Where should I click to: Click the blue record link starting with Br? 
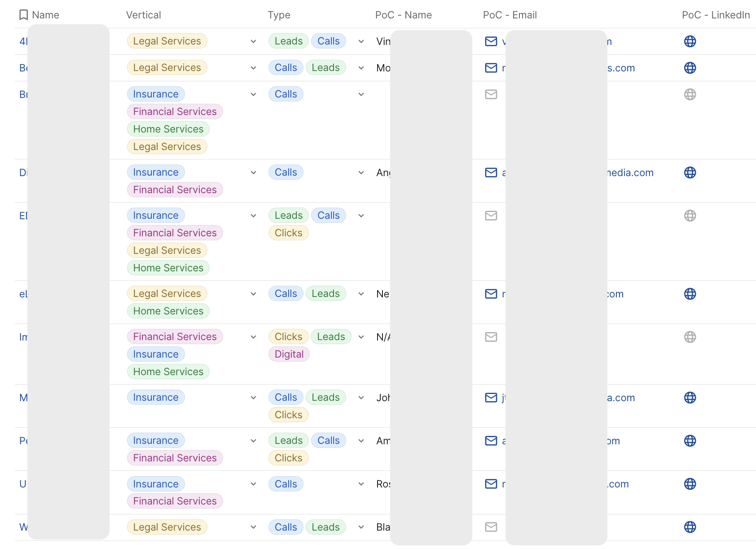point(24,94)
